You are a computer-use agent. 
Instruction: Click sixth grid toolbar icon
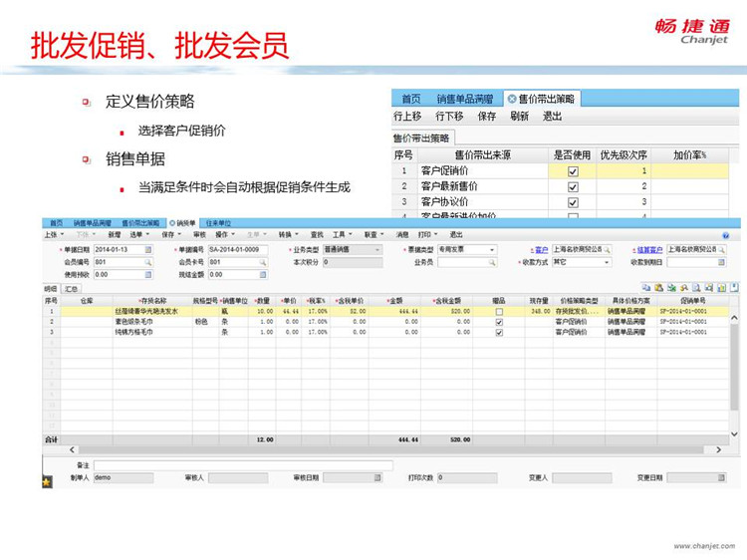pyautogui.click(x=709, y=287)
